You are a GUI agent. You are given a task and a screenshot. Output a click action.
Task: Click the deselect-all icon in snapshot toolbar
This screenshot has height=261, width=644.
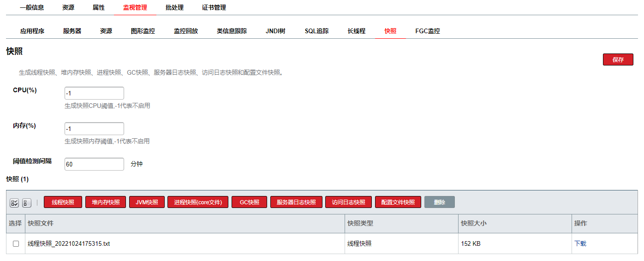tap(27, 203)
